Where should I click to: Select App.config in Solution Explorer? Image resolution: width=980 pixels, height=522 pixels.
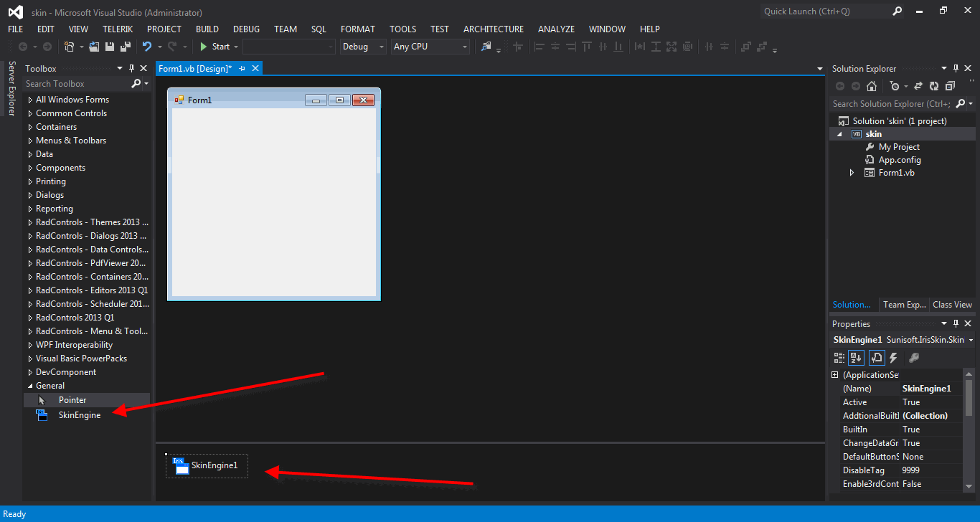click(900, 160)
